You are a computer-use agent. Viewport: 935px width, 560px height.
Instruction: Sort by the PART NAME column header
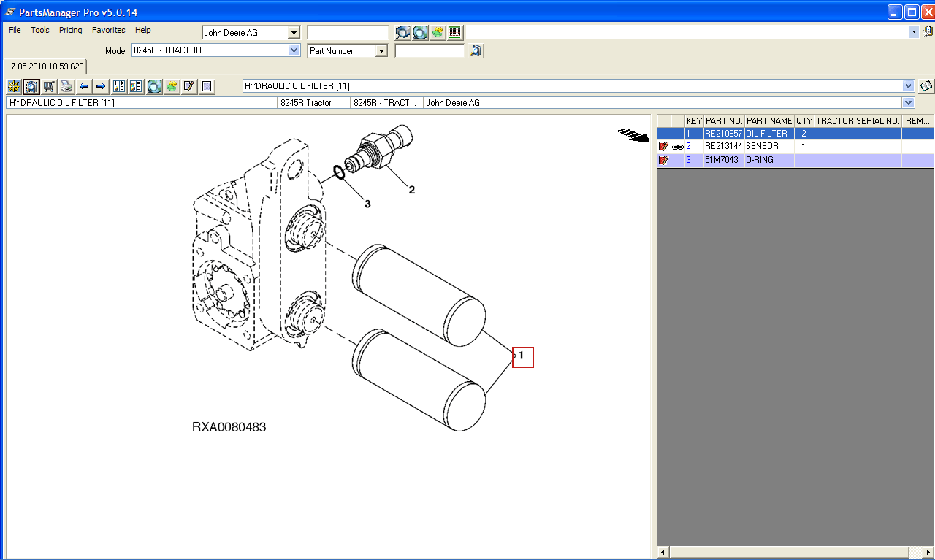[769, 120]
